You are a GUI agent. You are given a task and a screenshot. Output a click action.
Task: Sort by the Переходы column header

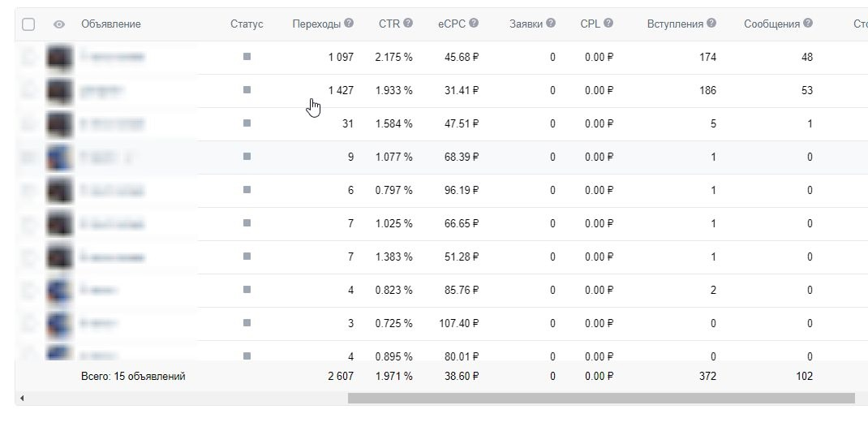tap(316, 24)
